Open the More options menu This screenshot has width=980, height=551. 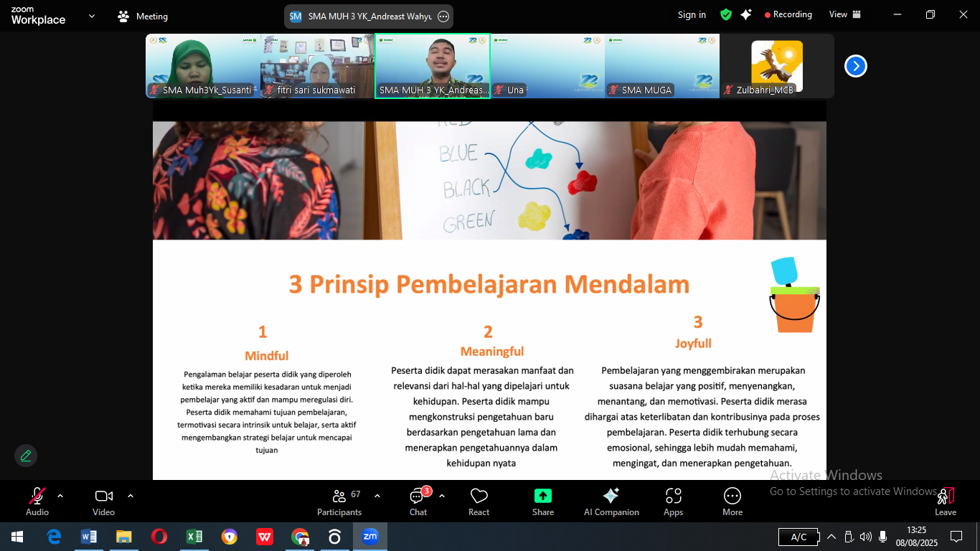coord(732,501)
